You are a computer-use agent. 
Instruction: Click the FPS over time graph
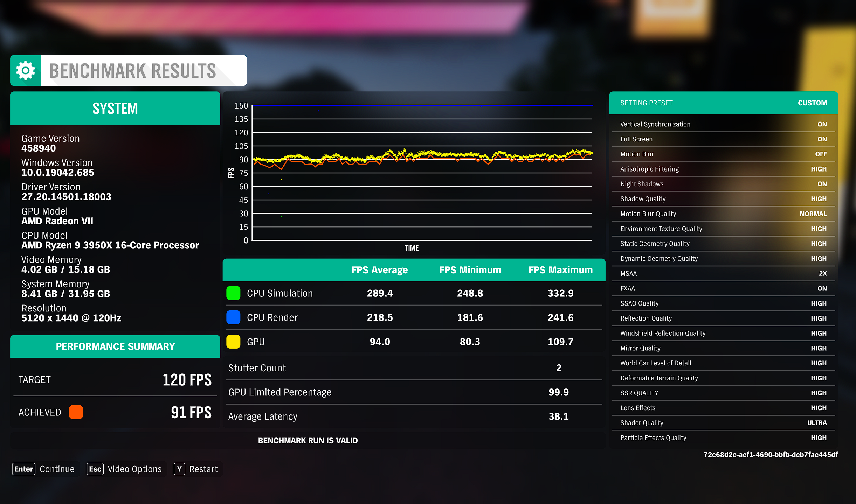click(x=422, y=173)
